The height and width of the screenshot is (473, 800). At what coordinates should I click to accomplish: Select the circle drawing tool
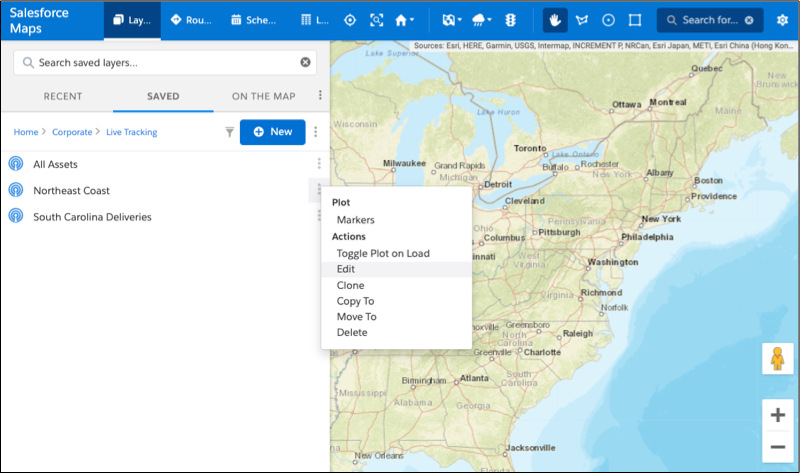point(608,20)
